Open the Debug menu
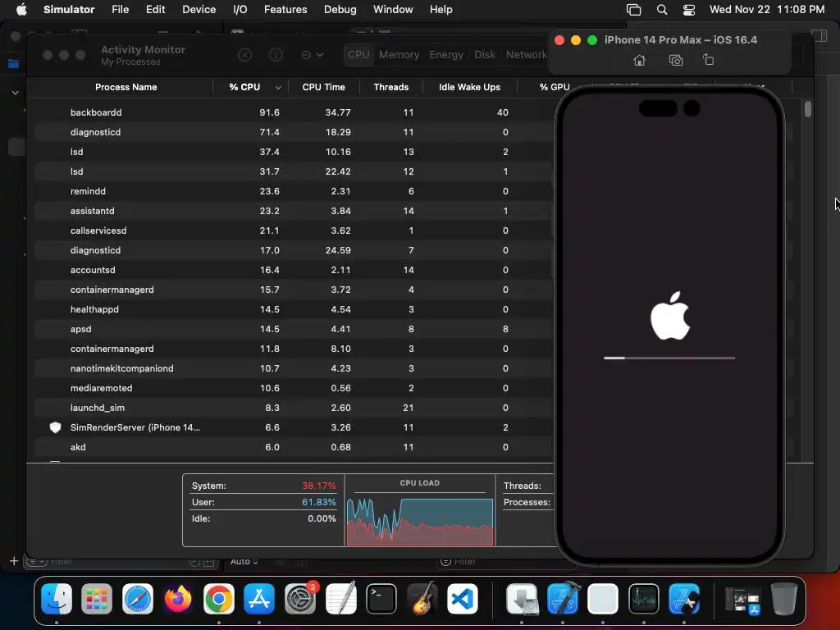Image resolution: width=840 pixels, height=630 pixels. (340, 10)
